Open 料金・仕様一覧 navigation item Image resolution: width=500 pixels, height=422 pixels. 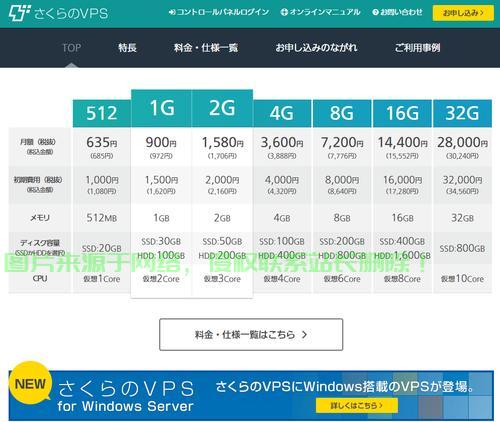(x=206, y=48)
